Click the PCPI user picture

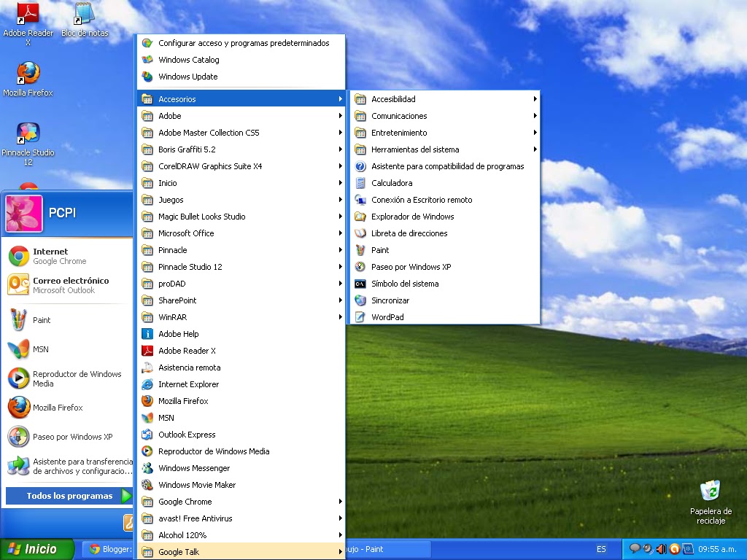tap(24, 214)
